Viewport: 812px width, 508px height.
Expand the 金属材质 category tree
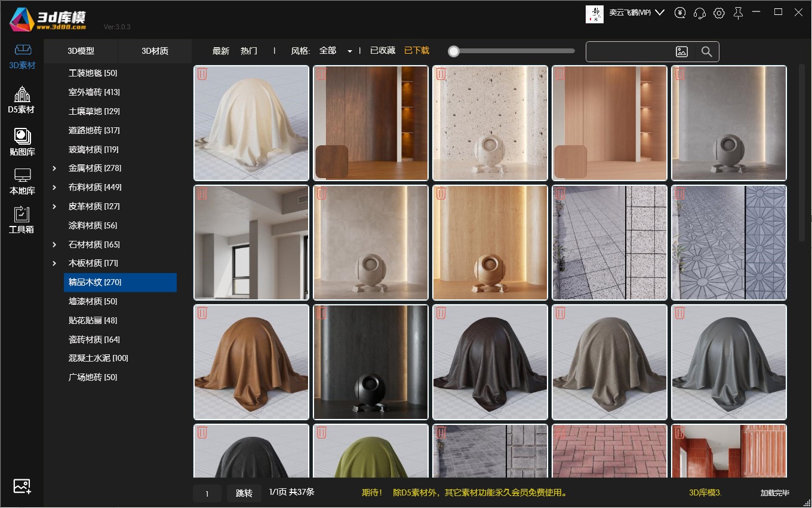[x=54, y=169]
